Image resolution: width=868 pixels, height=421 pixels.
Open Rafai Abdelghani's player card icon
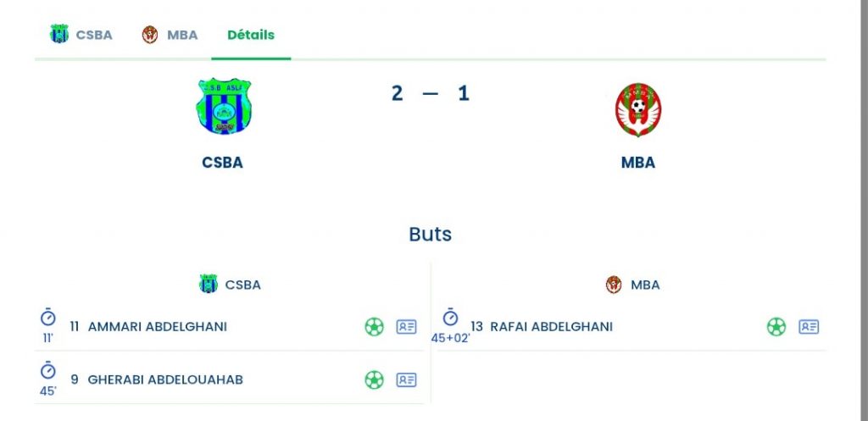pyautogui.click(x=809, y=327)
